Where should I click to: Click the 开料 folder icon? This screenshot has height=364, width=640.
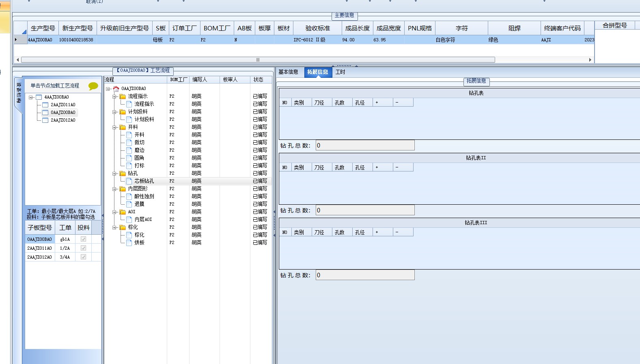click(123, 127)
